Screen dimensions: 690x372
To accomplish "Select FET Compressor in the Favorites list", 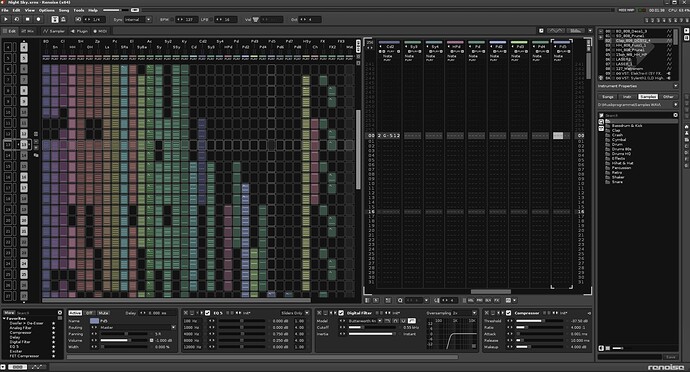I will click(24, 356).
